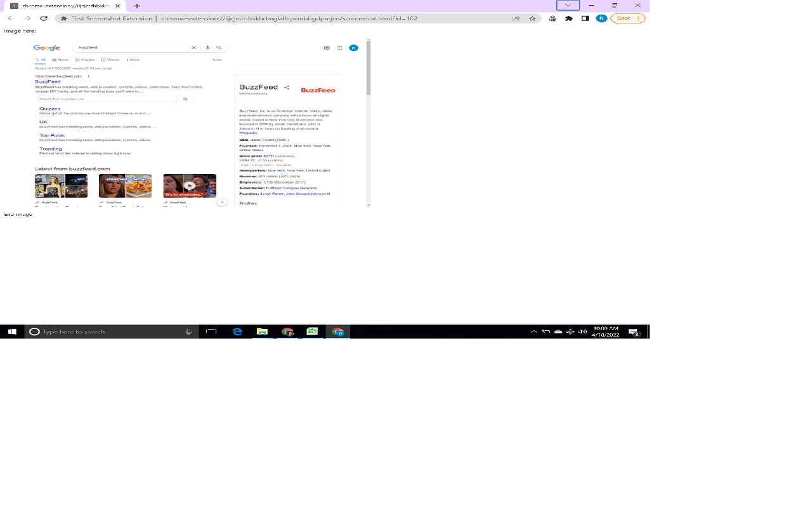The image size is (812, 508).
Task: Play the It's in shambles video thumbnail
Action: pos(190,185)
